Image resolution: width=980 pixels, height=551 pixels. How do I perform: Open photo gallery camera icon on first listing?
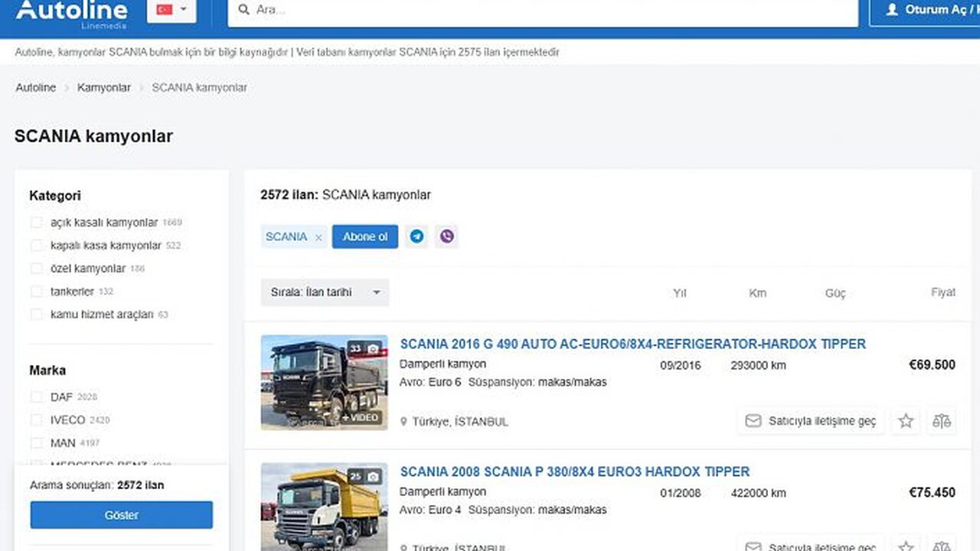(x=373, y=349)
